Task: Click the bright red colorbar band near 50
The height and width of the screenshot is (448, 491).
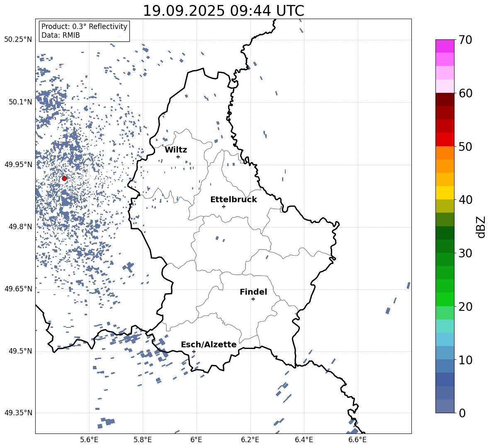Action: click(445, 140)
